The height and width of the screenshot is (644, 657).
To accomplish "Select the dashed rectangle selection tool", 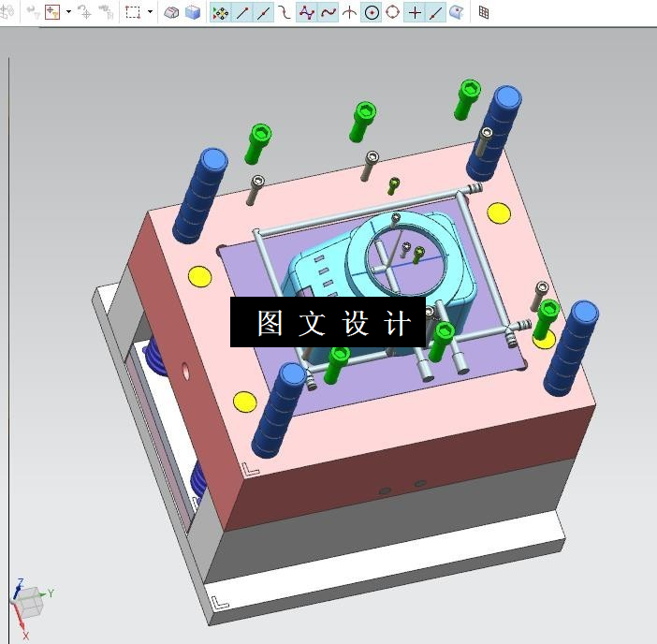I will tap(133, 12).
